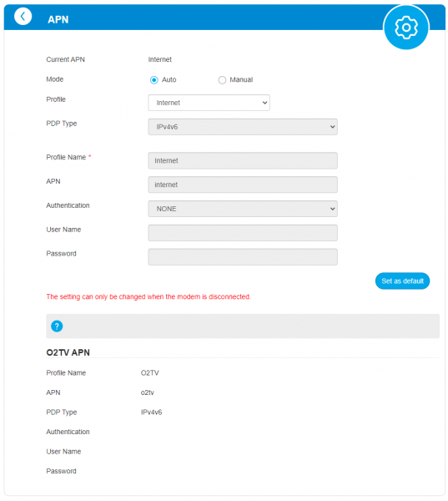The width and height of the screenshot is (448, 501).
Task: Click the Auto label text
Action: coord(169,79)
